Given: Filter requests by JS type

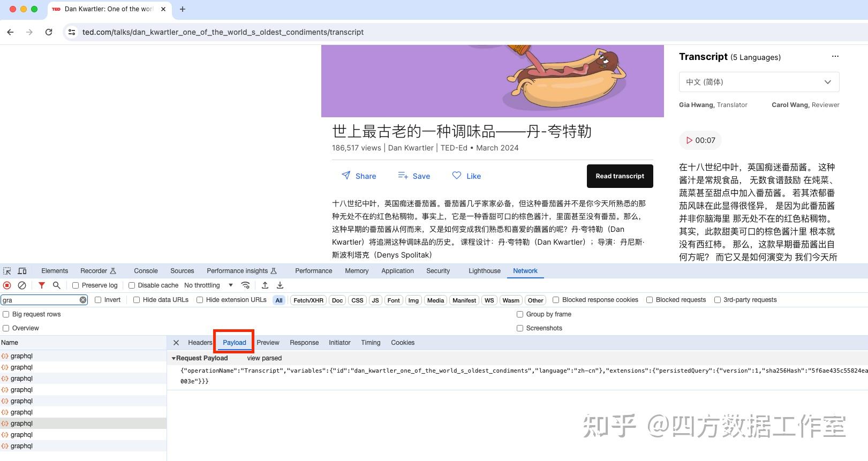Looking at the screenshot, I should point(375,300).
